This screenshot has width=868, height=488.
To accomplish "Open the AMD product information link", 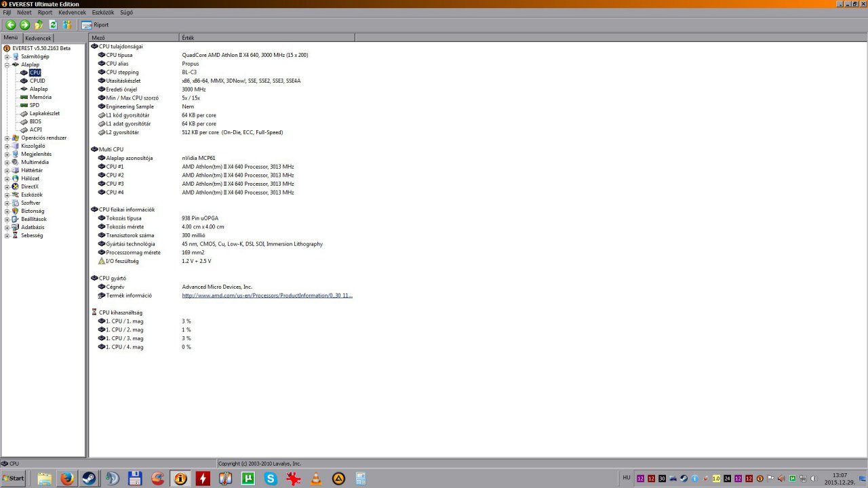I will (267, 296).
